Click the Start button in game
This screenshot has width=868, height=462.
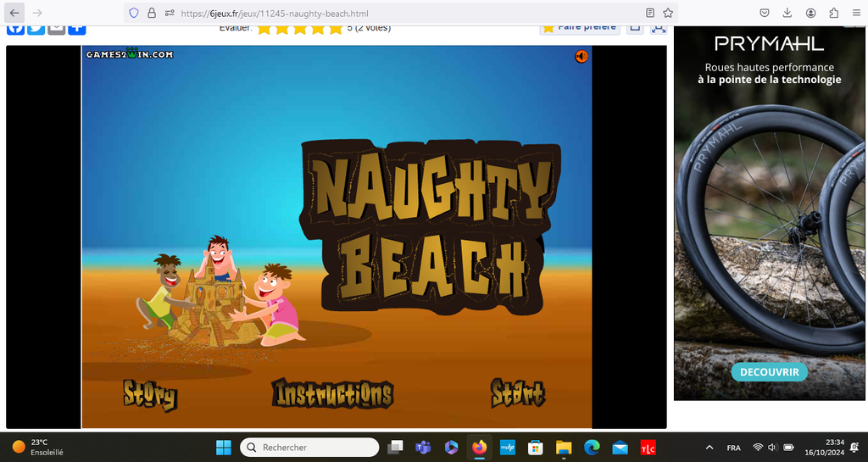(517, 393)
